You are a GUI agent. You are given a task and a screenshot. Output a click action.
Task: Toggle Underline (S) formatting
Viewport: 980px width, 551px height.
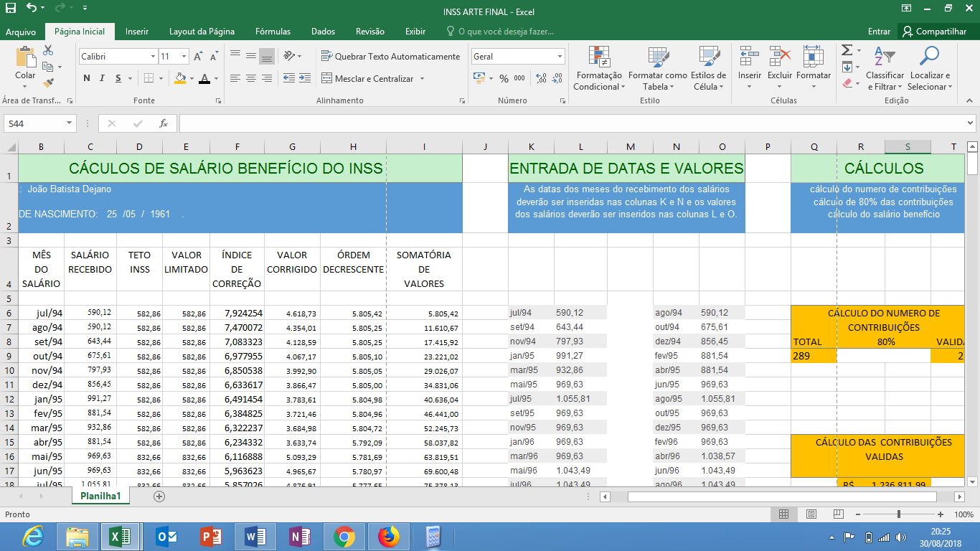[118, 78]
